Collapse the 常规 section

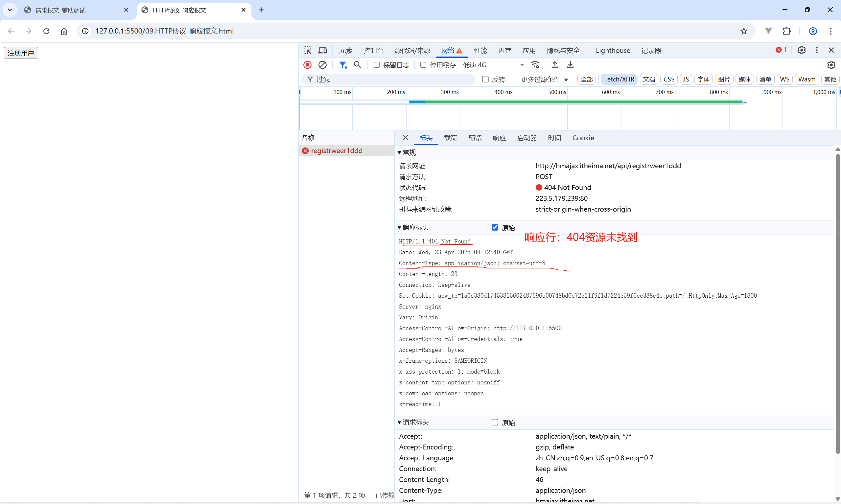(399, 152)
